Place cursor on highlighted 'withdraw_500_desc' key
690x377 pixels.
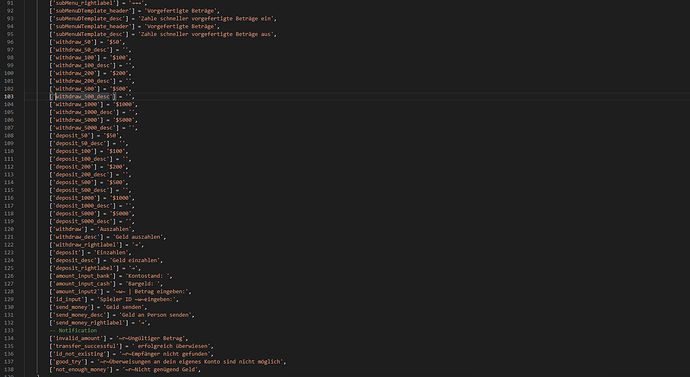(82, 96)
